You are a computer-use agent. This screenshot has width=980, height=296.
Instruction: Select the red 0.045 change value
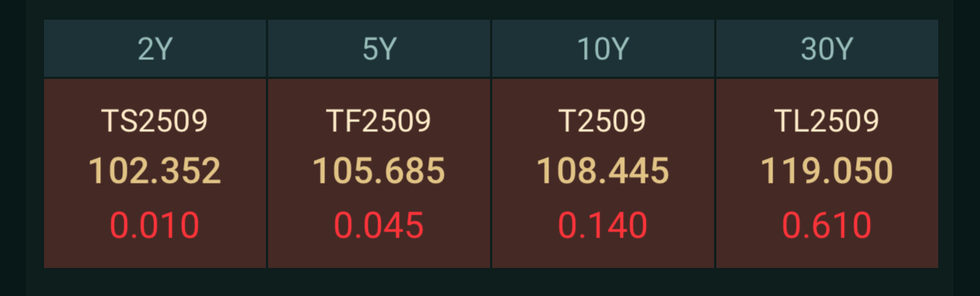tap(379, 226)
